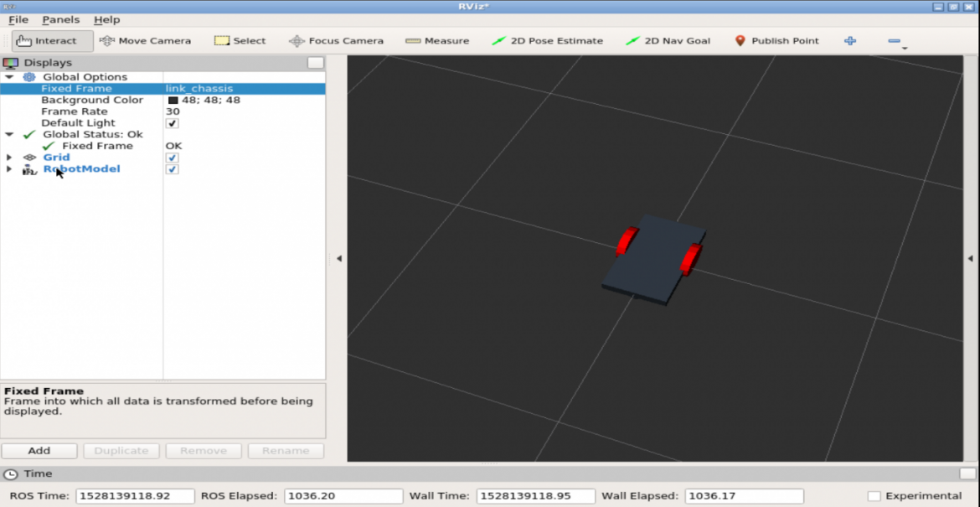This screenshot has width=980, height=507.
Task: Expand the Grid display node
Action: [8, 158]
